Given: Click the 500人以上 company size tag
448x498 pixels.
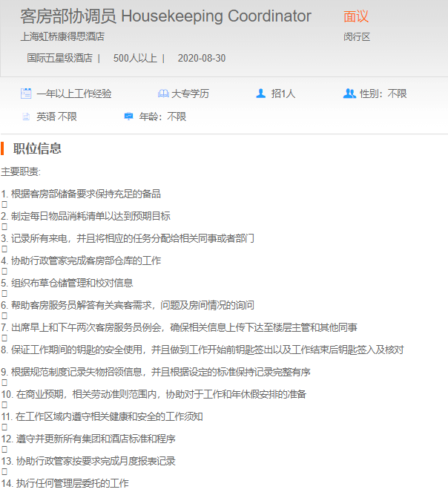Looking at the screenshot, I should (x=134, y=58).
